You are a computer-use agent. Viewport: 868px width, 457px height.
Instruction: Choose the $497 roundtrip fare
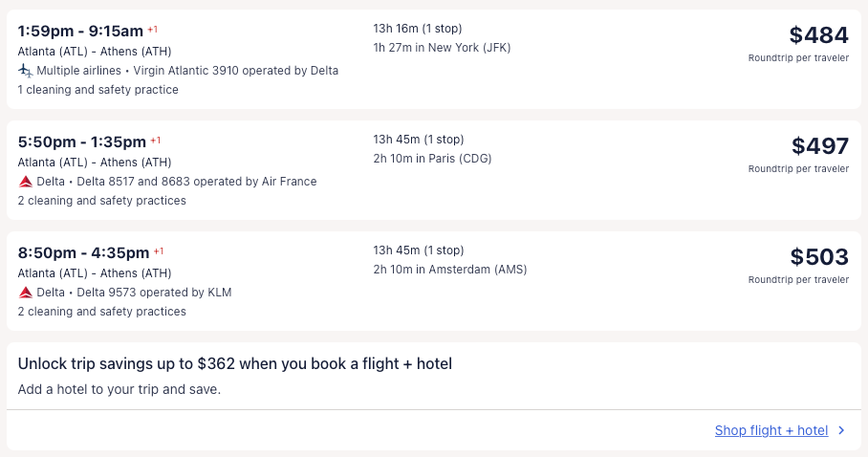(x=819, y=147)
